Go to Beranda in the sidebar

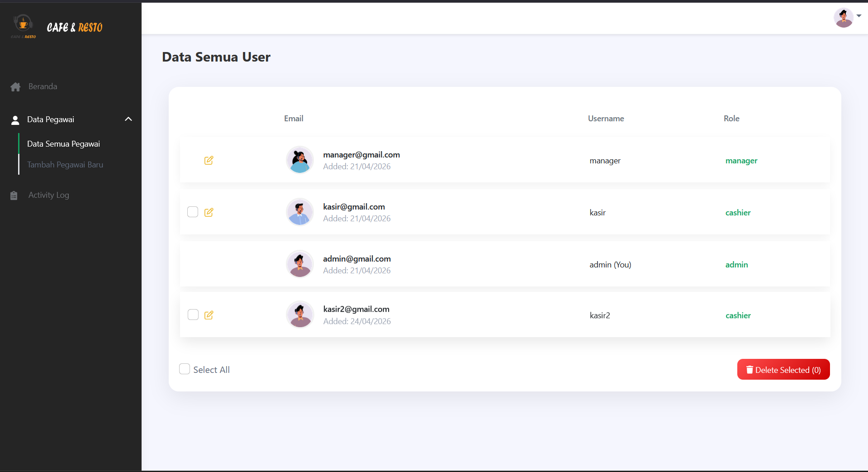(x=43, y=86)
